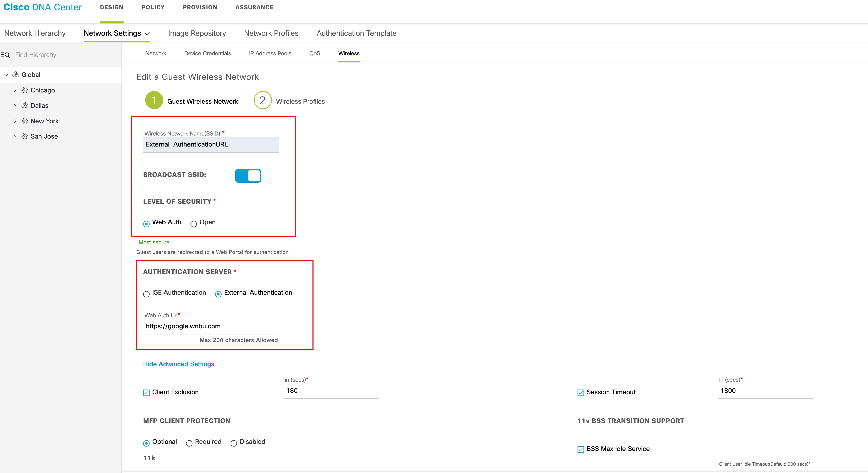Viewport: 868px width, 473px height.
Task: Click the Session Timeout seconds field
Action: point(765,391)
